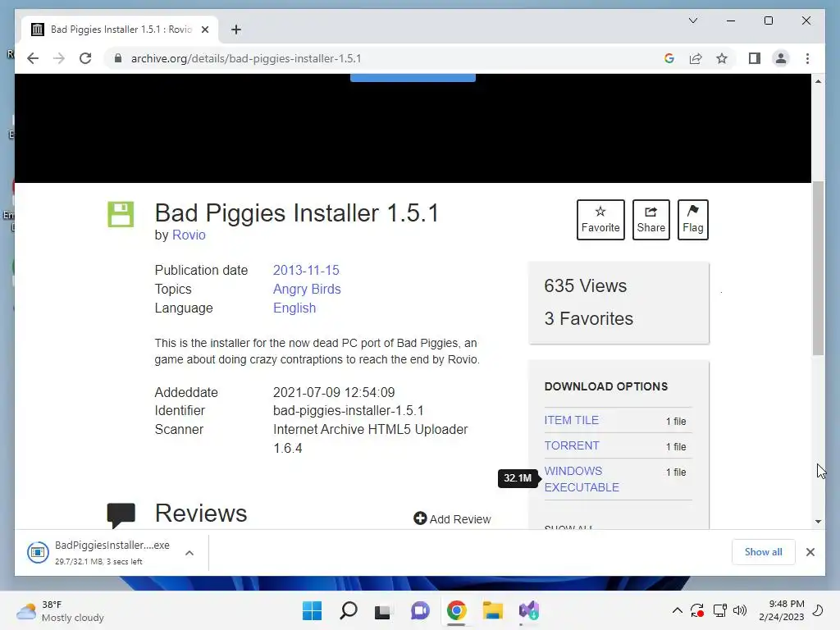840x630 pixels.
Task: Open the Chat app from taskbar
Action: click(x=420, y=610)
